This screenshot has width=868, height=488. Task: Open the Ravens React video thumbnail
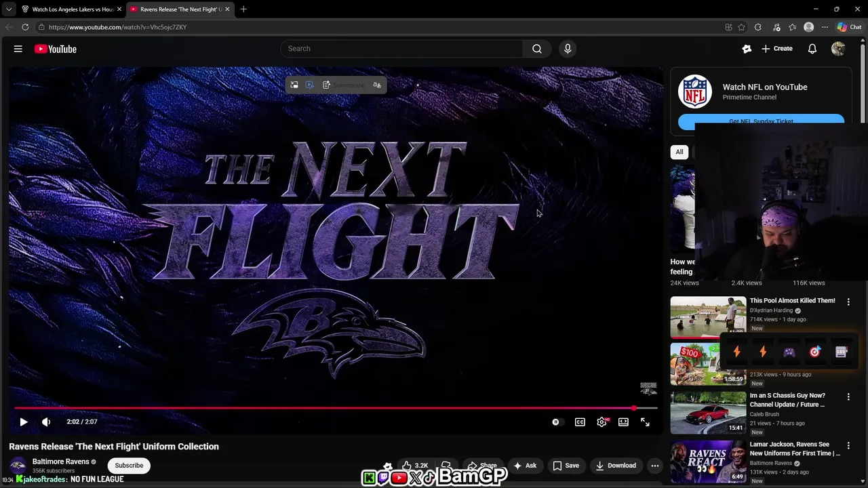click(708, 462)
